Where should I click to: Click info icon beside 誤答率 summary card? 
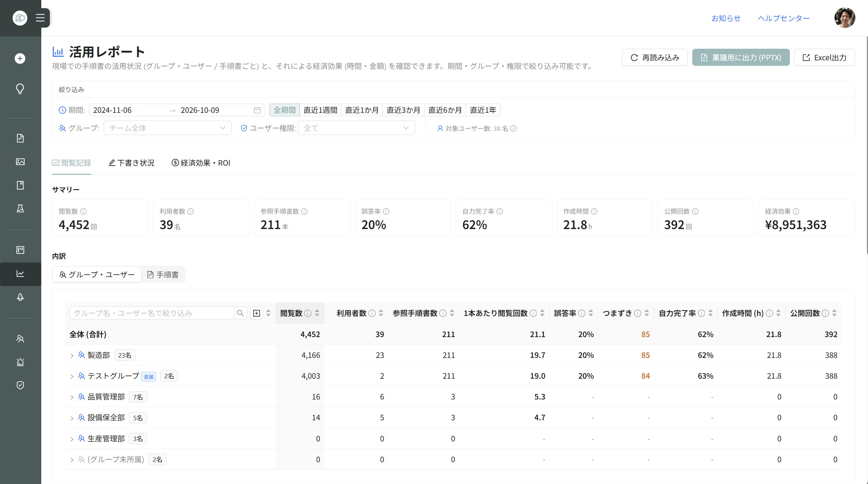click(386, 211)
